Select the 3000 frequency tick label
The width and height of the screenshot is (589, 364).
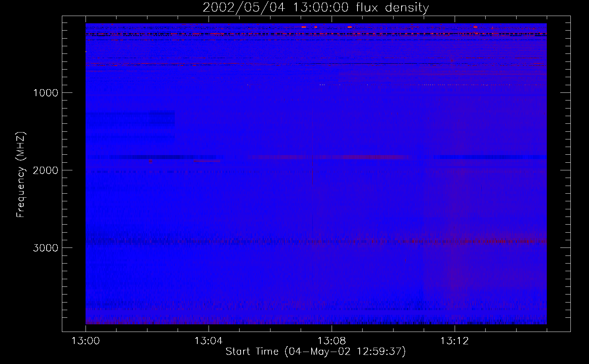coord(46,248)
